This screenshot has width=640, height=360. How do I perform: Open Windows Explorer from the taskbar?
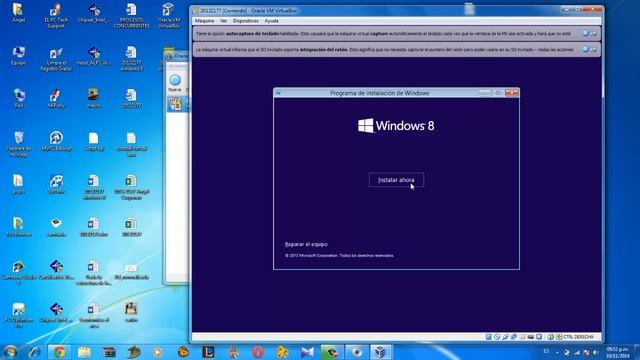pos(84,352)
